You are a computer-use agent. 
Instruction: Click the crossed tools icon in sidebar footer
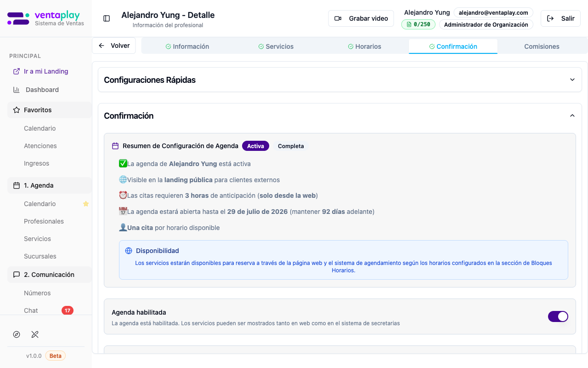pos(35,334)
